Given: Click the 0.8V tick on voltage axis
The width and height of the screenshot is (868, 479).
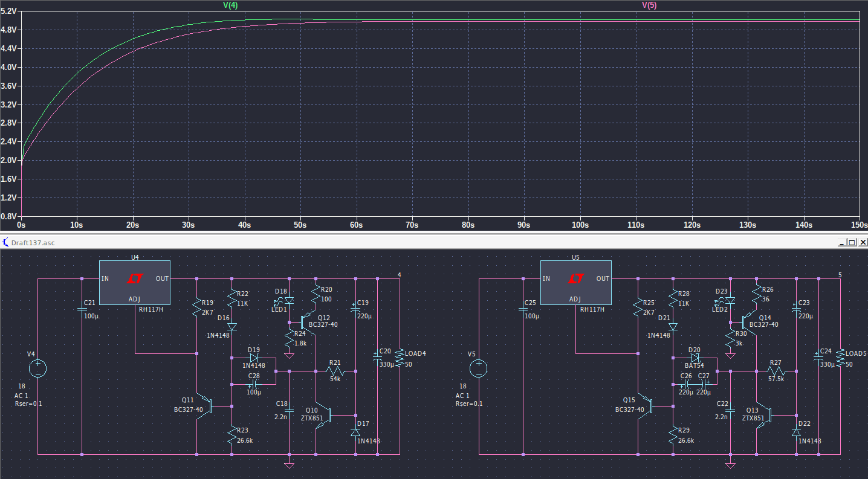Looking at the screenshot, I should click(x=9, y=216).
